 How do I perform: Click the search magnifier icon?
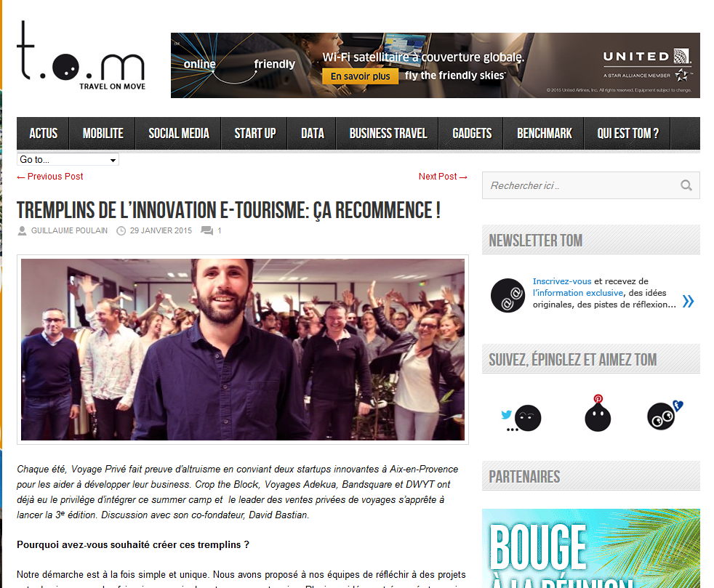coord(686,185)
